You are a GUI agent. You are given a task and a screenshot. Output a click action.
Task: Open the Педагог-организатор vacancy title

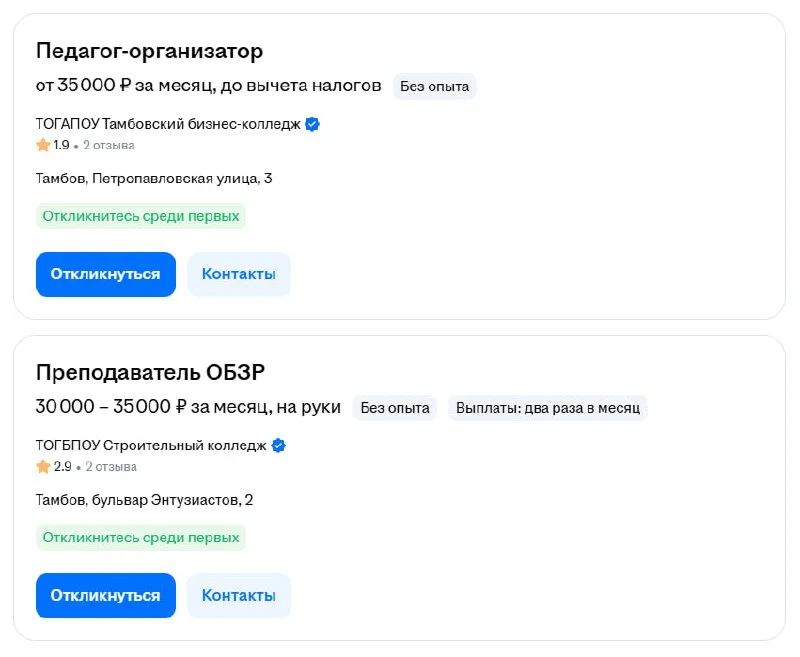[149, 51]
